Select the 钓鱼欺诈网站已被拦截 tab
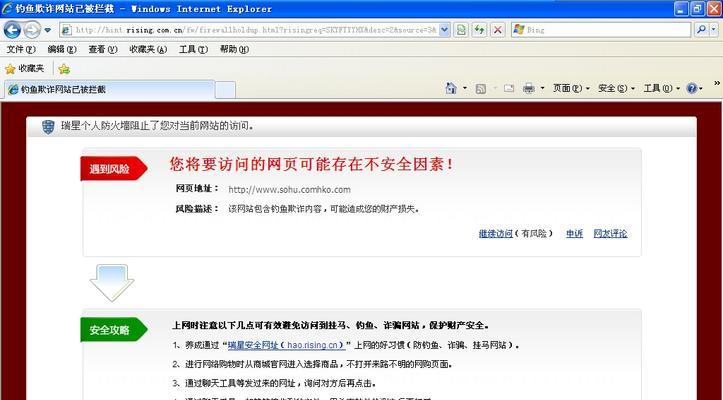Screen dimensions: 723x400 [110, 90]
